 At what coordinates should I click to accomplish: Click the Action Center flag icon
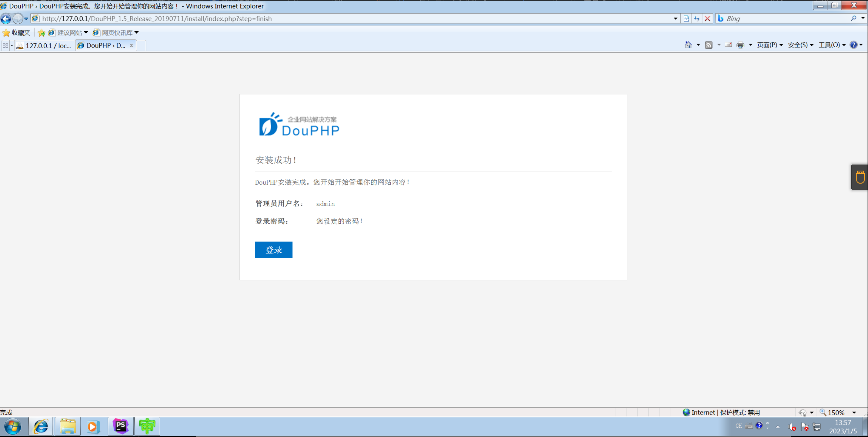[x=805, y=427]
